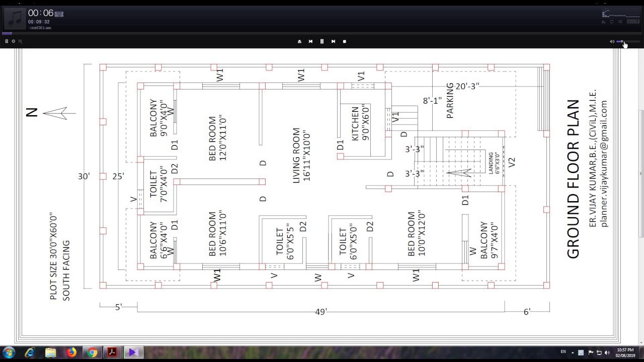The height and width of the screenshot is (362, 644).
Task: Open Google Chrome from the taskbar
Action: pos(92,352)
